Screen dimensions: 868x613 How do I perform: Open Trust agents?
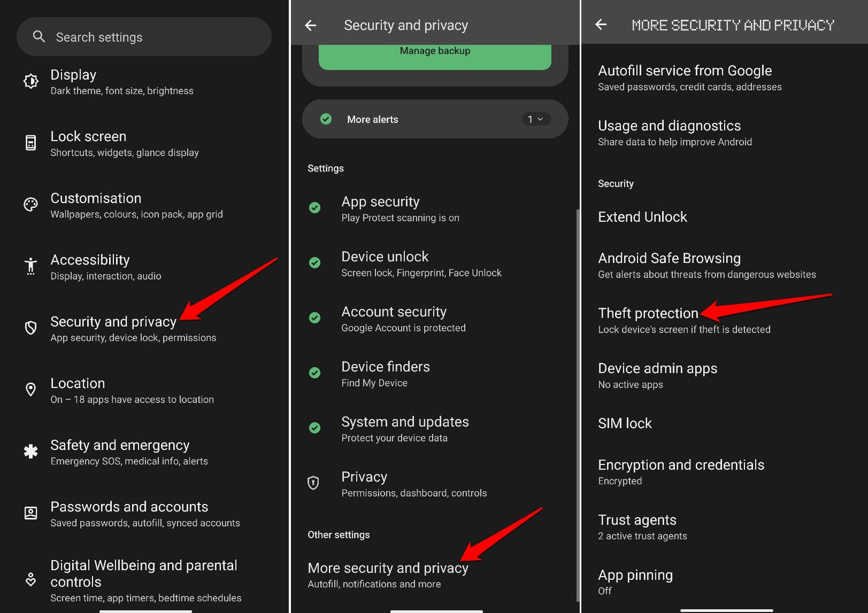[x=725, y=527]
